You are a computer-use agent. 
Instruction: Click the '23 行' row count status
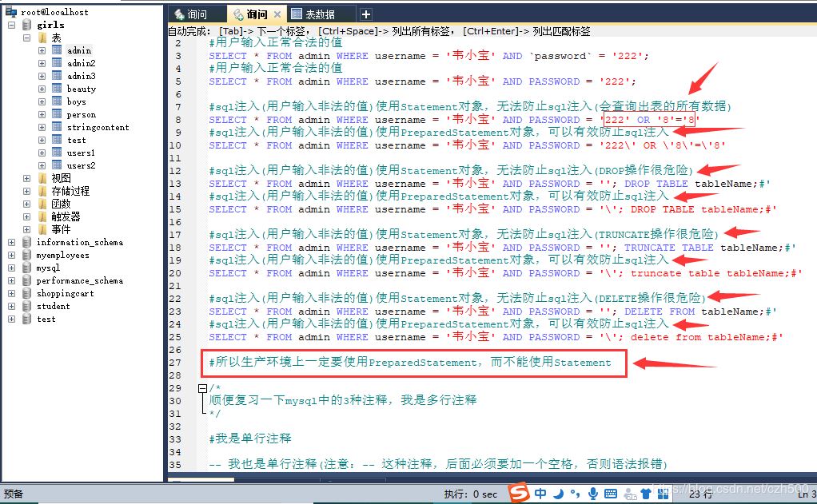point(701,494)
